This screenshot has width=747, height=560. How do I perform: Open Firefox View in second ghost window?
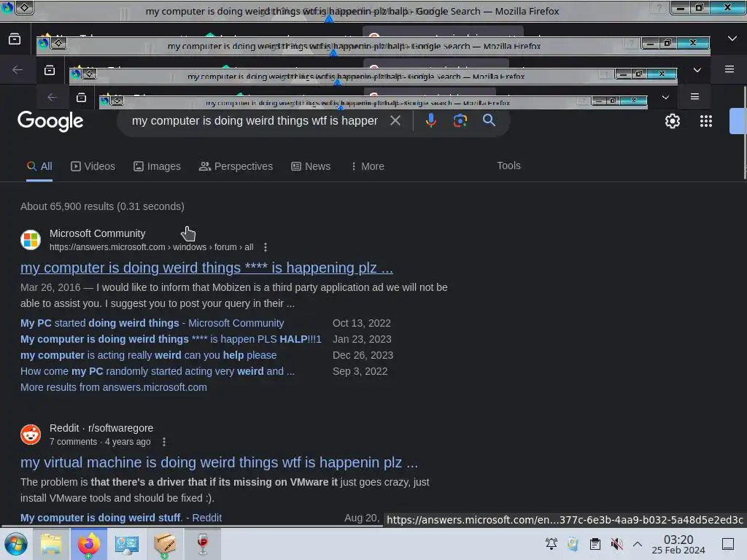pyautogui.click(x=50, y=71)
